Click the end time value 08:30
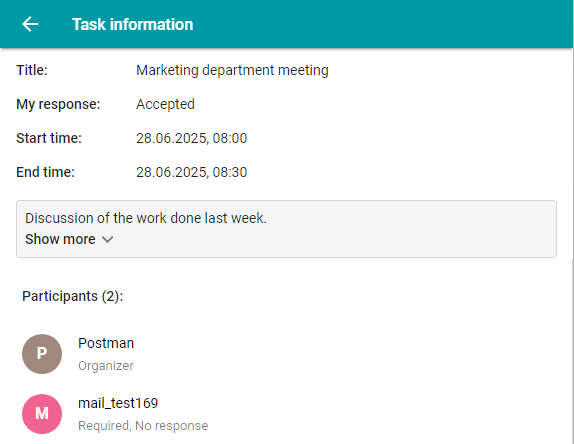 tap(191, 172)
